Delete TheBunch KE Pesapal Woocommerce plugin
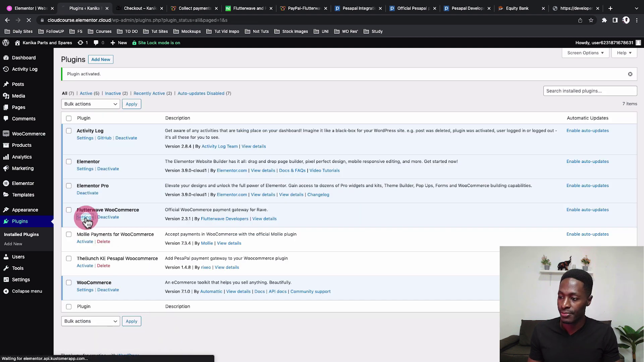This screenshot has height=362, width=644. 103,266
